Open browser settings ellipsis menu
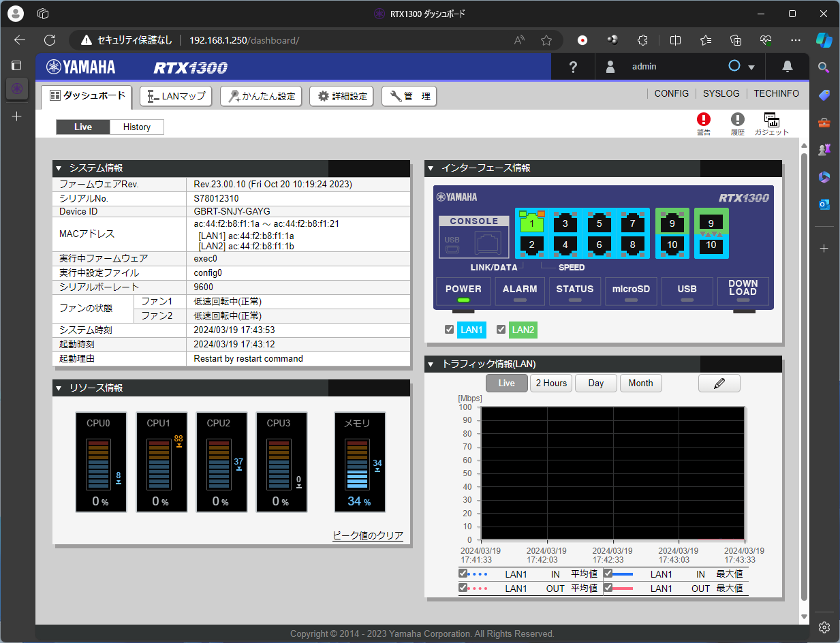This screenshot has width=840, height=643. pos(795,40)
